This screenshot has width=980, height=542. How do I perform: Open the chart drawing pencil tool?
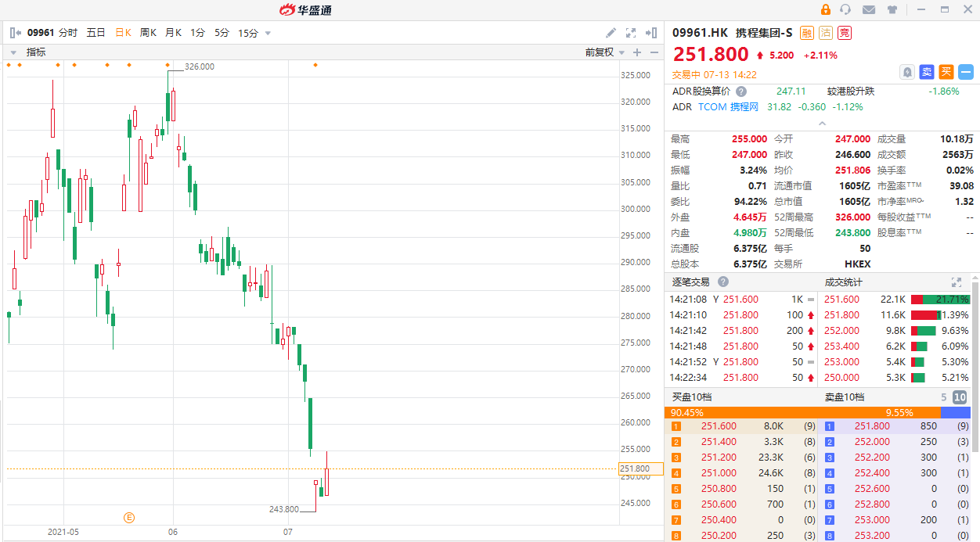point(611,33)
